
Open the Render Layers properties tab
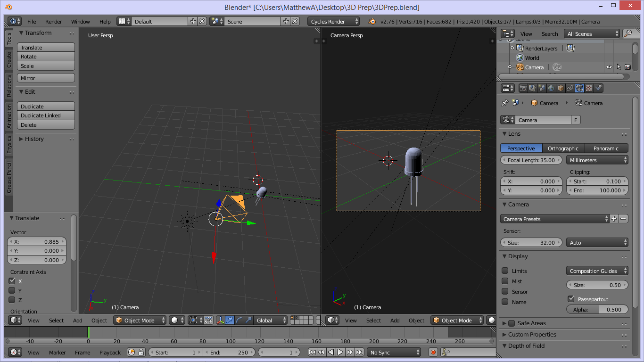click(532, 88)
